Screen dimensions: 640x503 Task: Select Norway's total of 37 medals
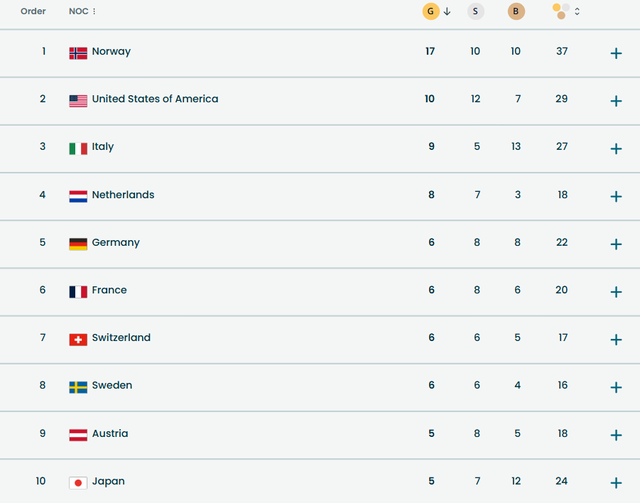pos(562,52)
